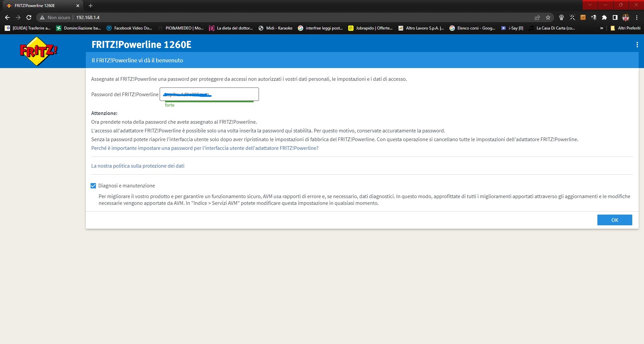The image size is (644, 344).
Task: Open Altri Preferiti bookmarks folder
Action: (626, 28)
